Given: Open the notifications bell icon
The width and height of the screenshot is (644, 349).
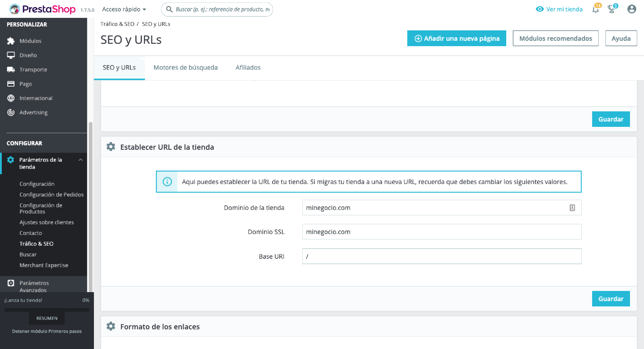Looking at the screenshot, I should (x=596, y=9).
